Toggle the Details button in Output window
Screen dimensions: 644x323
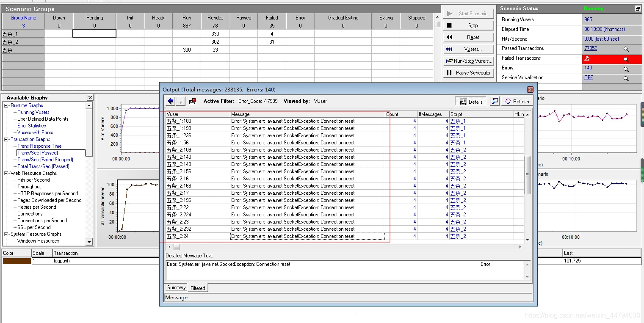point(471,102)
